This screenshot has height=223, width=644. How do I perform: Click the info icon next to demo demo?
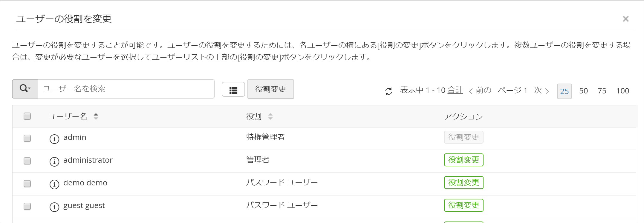point(54,184)
